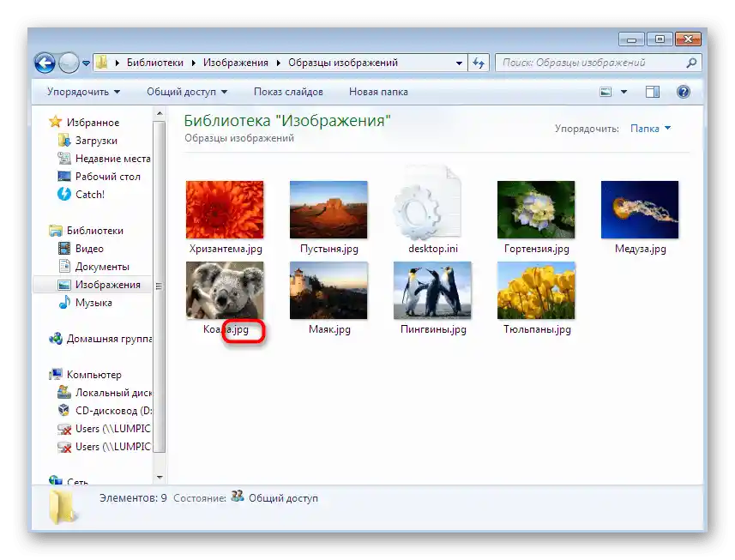Viewport: 735px width, 560px height.
Task: Click the music note icon beside Музыка
Action: (64, 302)
